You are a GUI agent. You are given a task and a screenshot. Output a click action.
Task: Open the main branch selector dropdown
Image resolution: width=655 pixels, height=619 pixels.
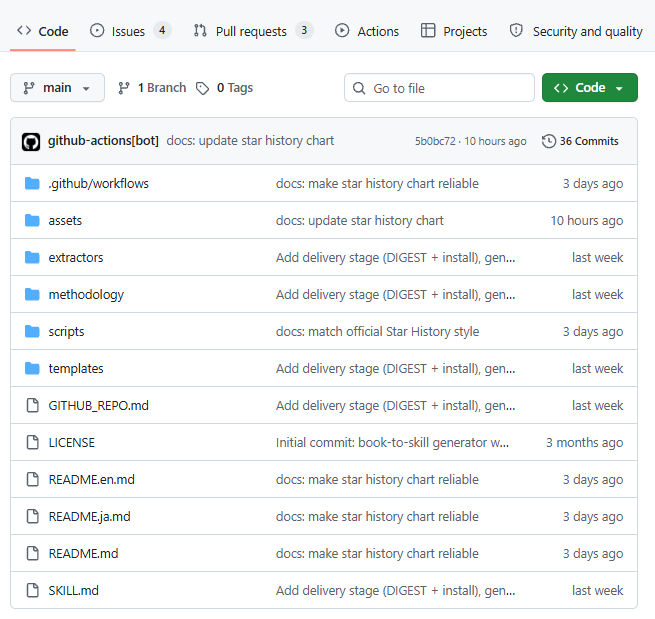[x=58, y=88]
